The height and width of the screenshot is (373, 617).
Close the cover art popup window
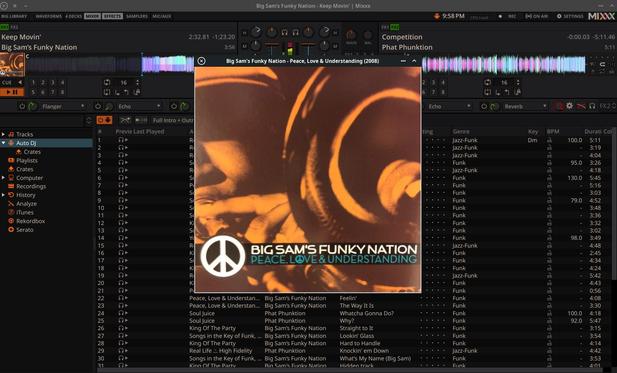pos(201,61)
